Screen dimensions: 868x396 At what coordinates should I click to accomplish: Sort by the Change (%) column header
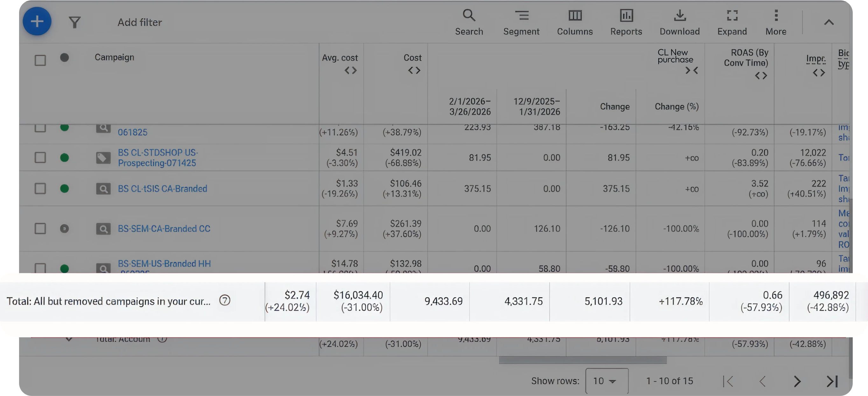pos(676,107)
